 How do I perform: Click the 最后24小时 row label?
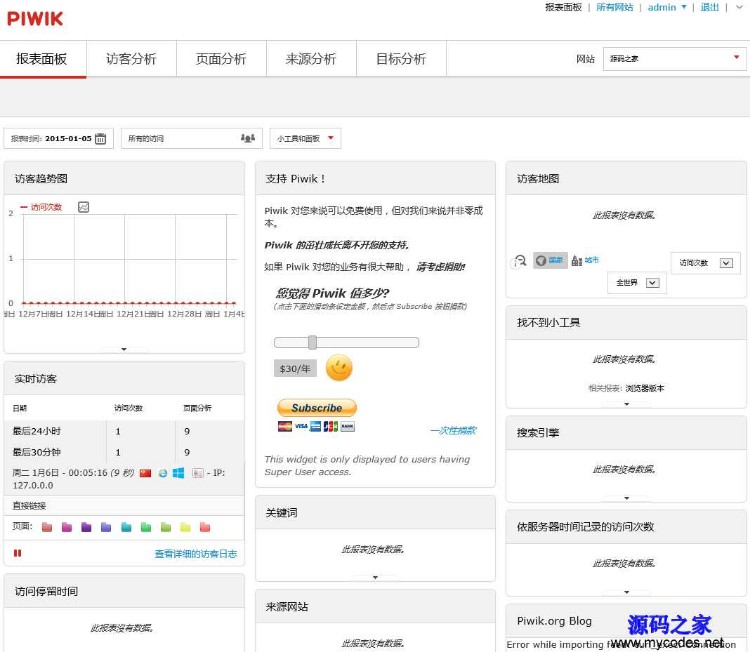coord(37,431)
